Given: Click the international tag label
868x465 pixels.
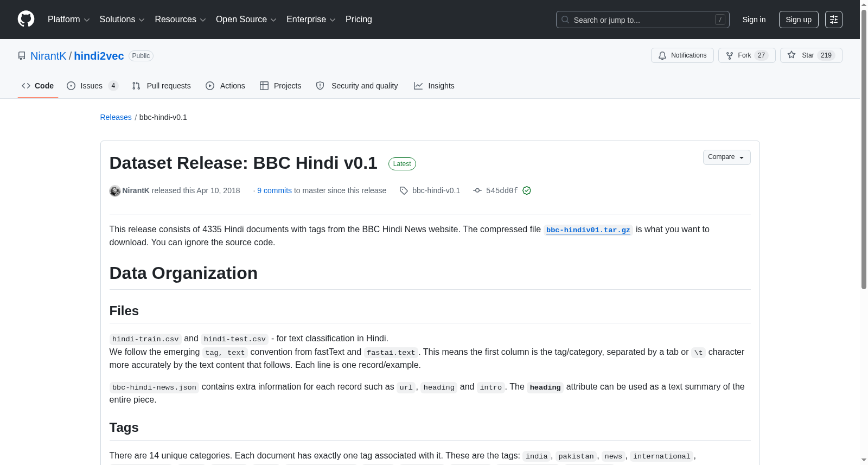Looking at the screenshot, I should (x=661, y=456).
